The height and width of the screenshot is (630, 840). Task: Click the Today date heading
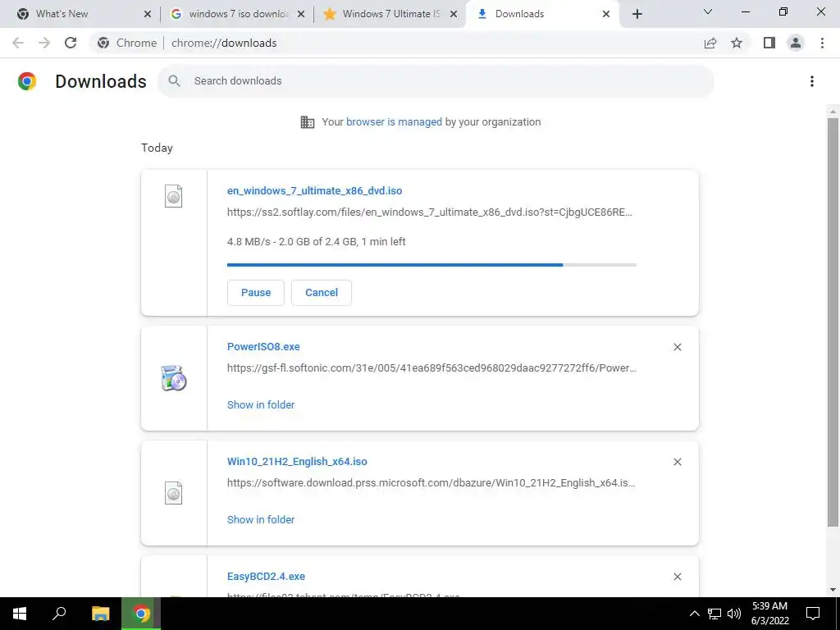click(x=157, y=148)
